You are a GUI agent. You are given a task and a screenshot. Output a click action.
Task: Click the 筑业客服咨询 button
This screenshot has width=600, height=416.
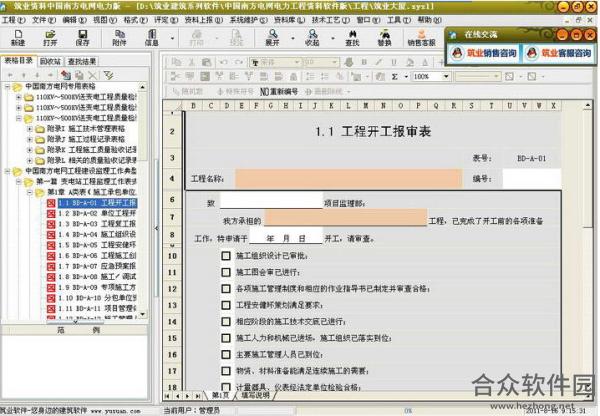tap(558, 53)
